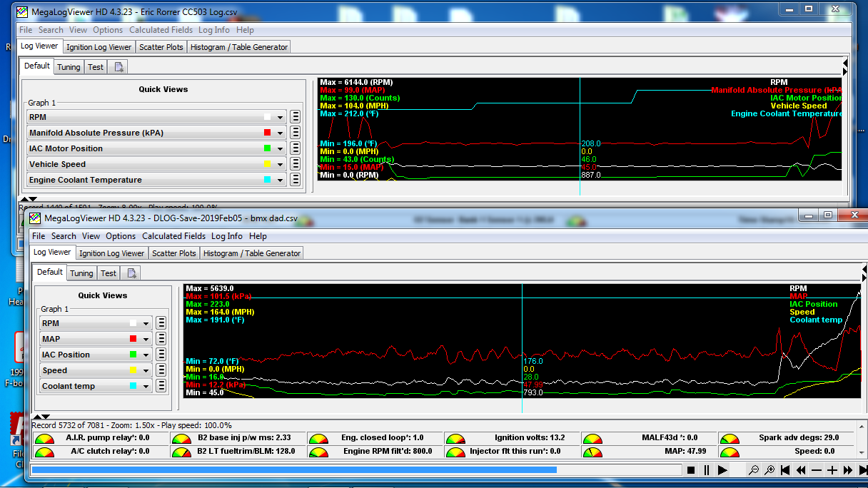Click the fast-forward double-arrow icon
The height and width of the screenshot is (488, 868).
[x=848, y=470]
